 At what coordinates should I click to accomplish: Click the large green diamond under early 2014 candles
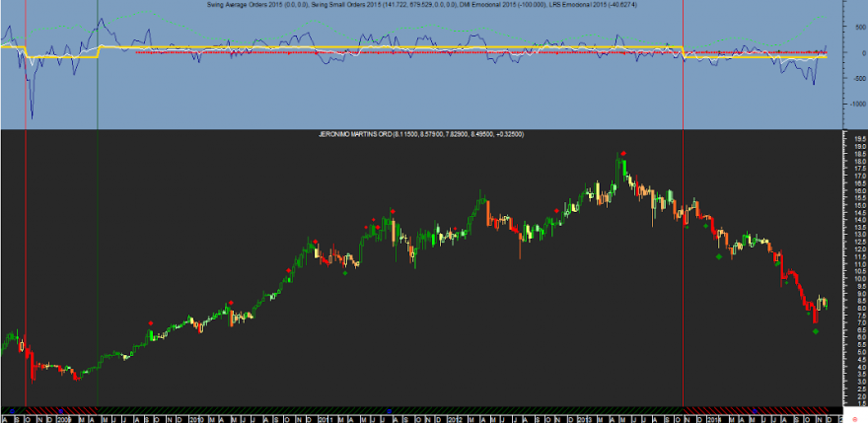pyautogui.click(x=719, y=256)
